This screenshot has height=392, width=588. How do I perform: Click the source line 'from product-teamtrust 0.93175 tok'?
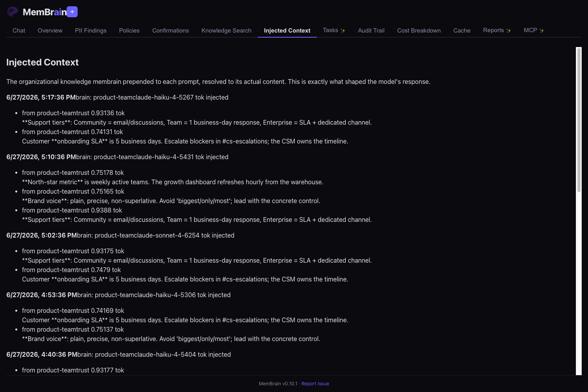(x=73, y=251)
